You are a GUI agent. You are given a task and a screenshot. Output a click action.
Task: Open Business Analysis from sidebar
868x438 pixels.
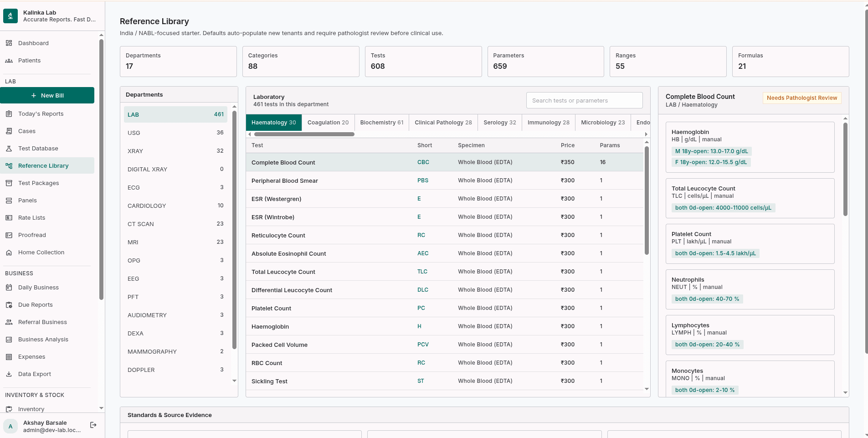[x=47, y=339]
